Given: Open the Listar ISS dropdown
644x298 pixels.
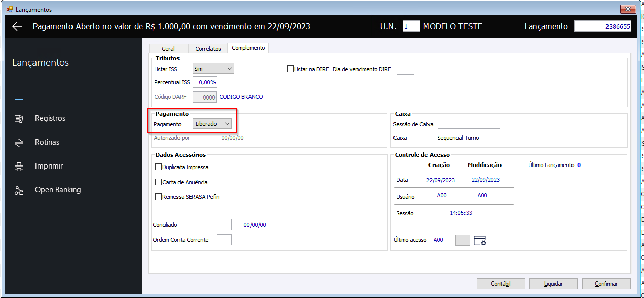Looking at the screenshot, I should point(213,68).
